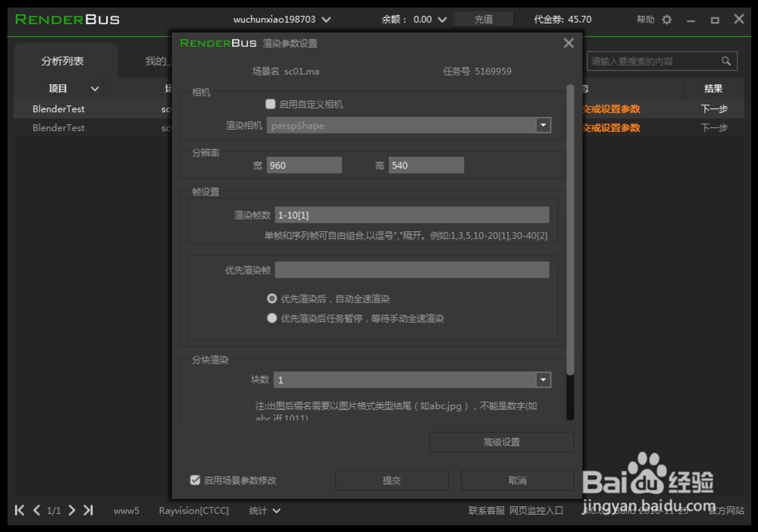Open the tile count dropdown
The height and width of the screenshot is (532, 758).
point(543,380)
